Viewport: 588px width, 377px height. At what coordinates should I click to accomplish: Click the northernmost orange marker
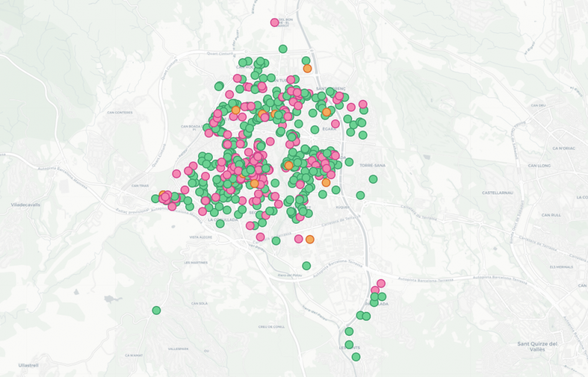coord(308,69)
